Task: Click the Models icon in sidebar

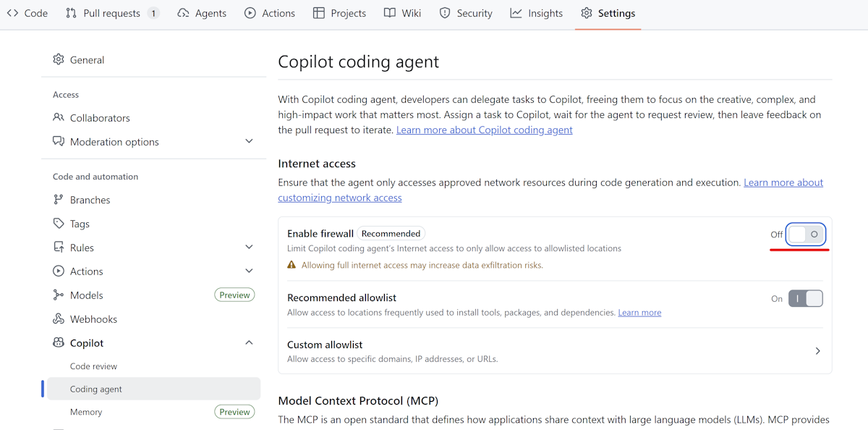Action: pos(59,295)
